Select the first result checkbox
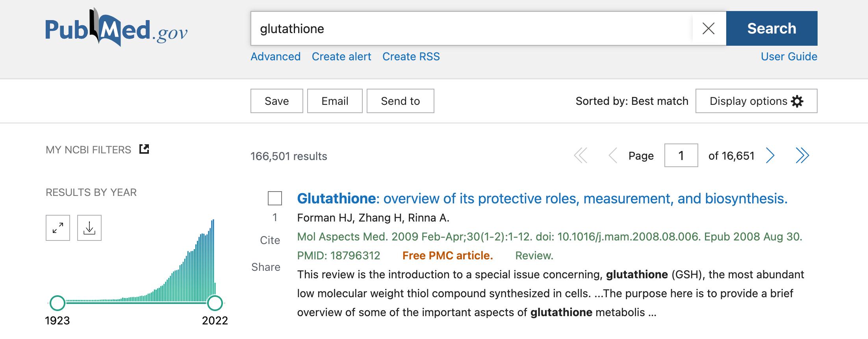 [275, 198]
